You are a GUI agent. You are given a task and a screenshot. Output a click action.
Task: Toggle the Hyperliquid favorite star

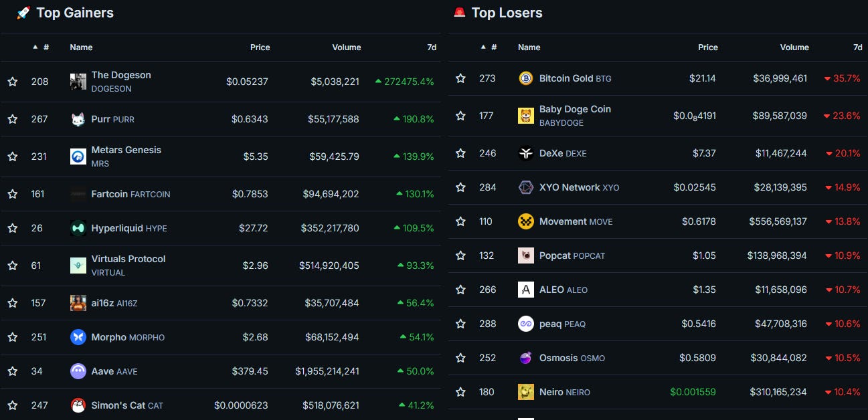[x=12, y=228]
